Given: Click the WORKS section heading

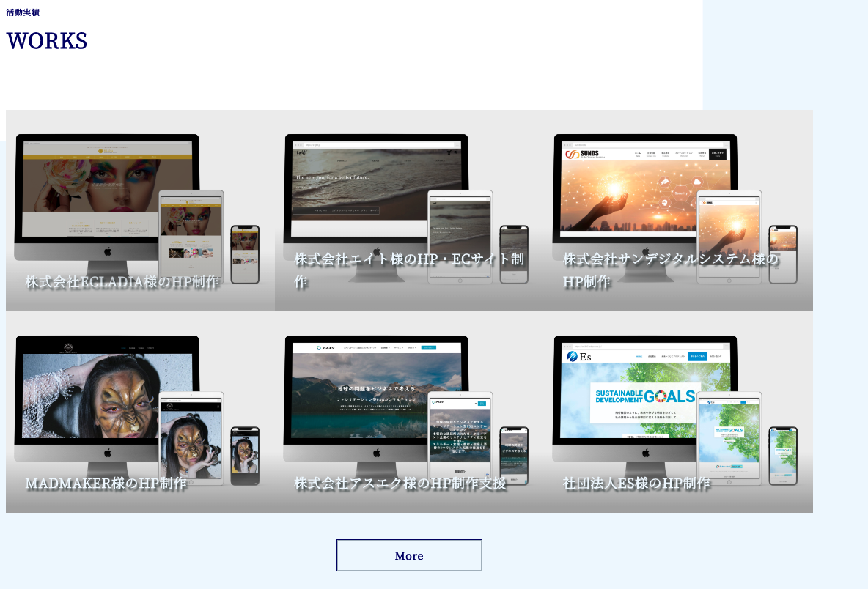Looking at the screenshot, I should click(47, 41).
